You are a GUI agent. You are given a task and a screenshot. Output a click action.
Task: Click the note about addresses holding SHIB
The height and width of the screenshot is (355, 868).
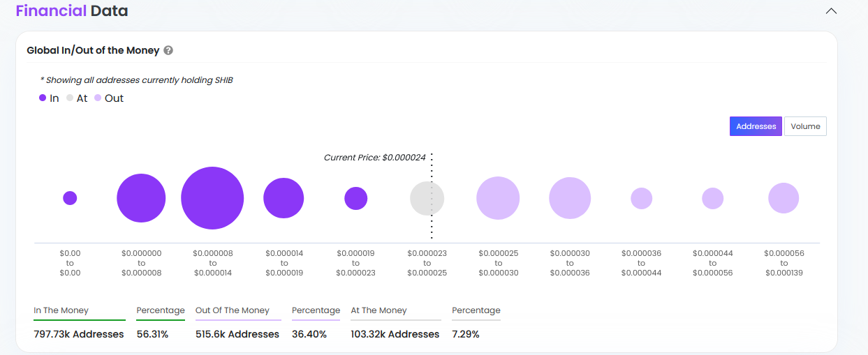137,80
